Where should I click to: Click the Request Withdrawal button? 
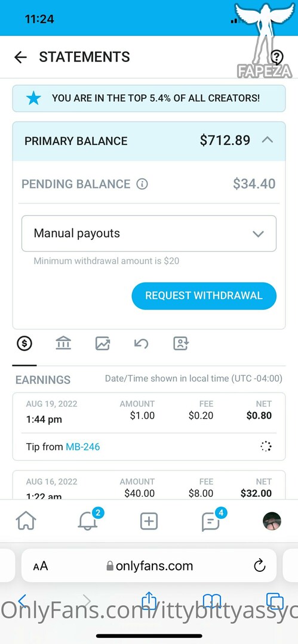[x=204, y=296]
